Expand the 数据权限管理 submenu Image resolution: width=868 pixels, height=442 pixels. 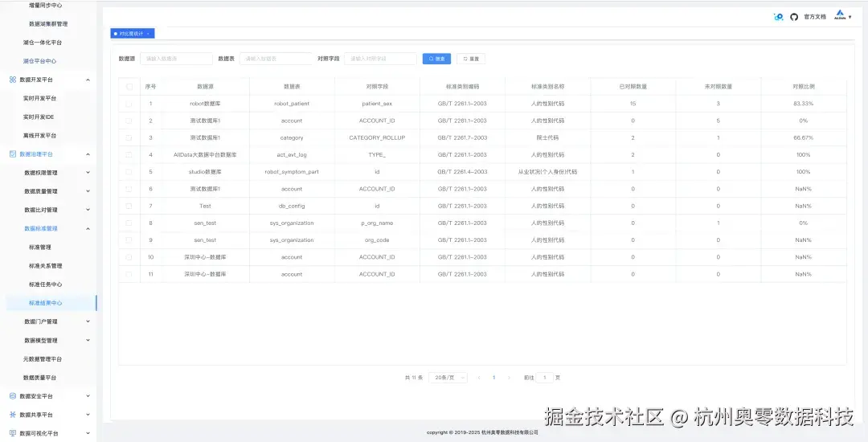(x=88, y=173)
